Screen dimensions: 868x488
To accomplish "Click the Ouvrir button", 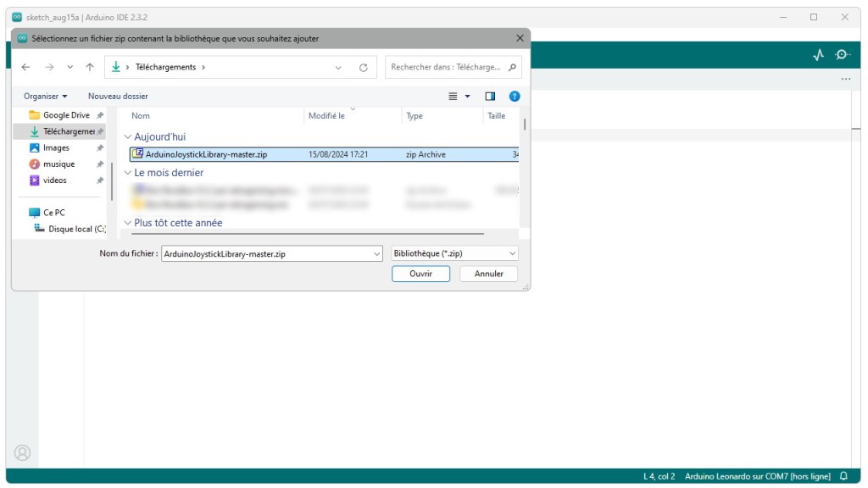I will point(420,274).
